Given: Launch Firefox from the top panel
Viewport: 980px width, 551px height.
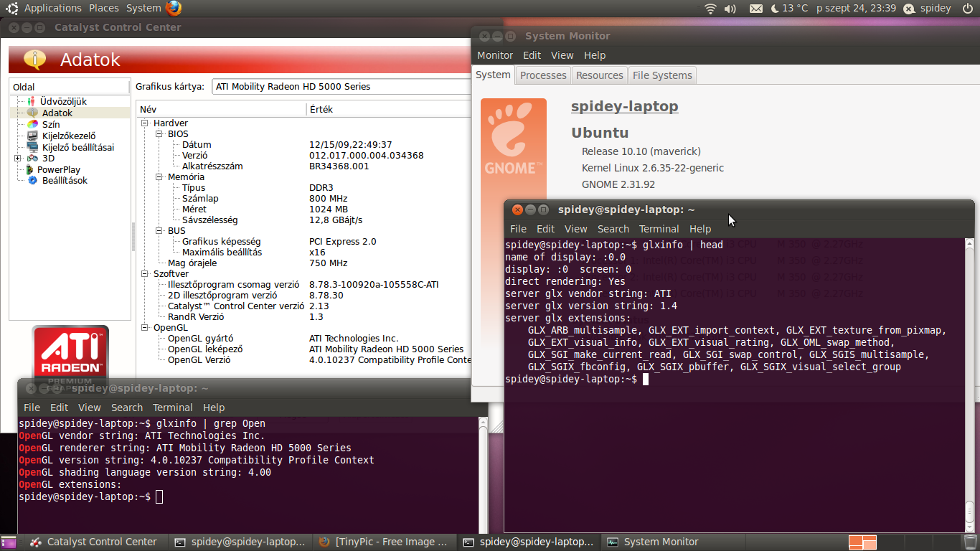Looking at the screenshot, I should click(174, 8).
